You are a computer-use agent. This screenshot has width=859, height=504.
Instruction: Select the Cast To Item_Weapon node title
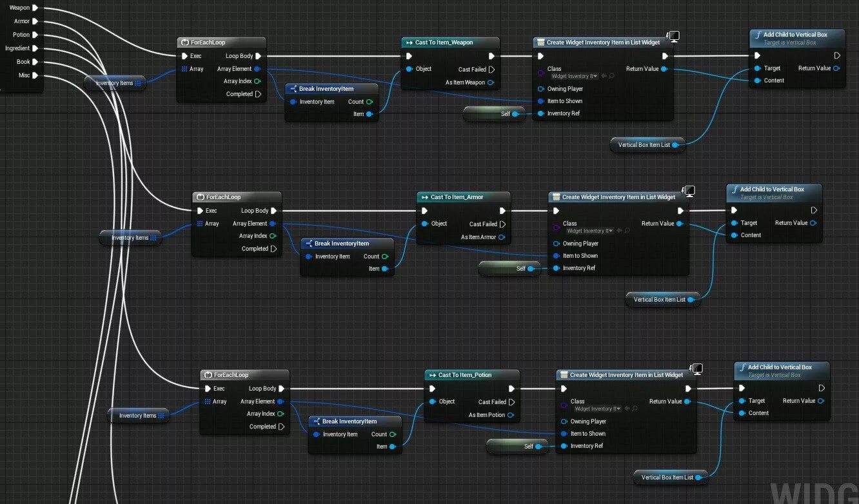pyautogui.click(x=444, y=43)
